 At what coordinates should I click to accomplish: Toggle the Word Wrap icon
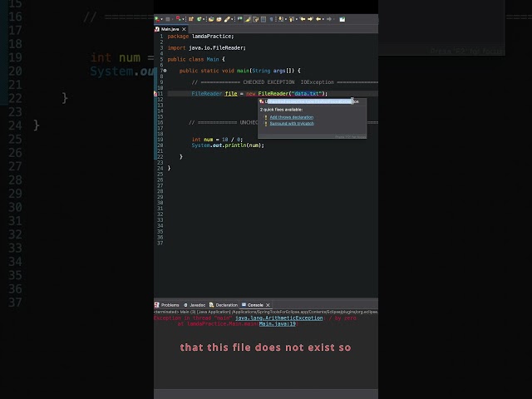tap(255, 19)
